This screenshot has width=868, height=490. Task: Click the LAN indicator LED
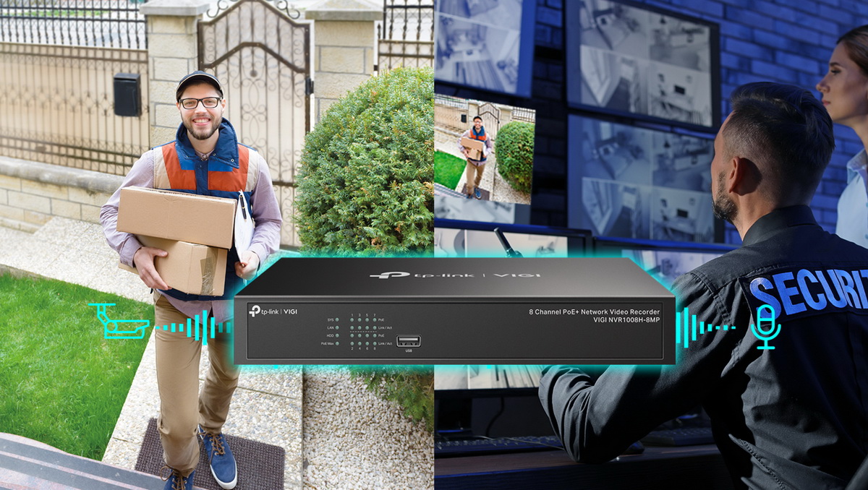click(x=337, y=327)
